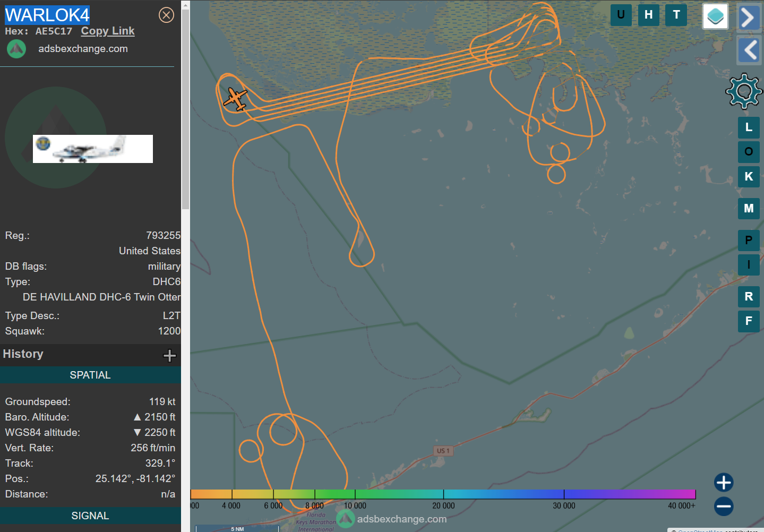The height and width of the screenshot is (532, 764).
Task: Click the 5 NM map scale bar
Action: point(237,528)
